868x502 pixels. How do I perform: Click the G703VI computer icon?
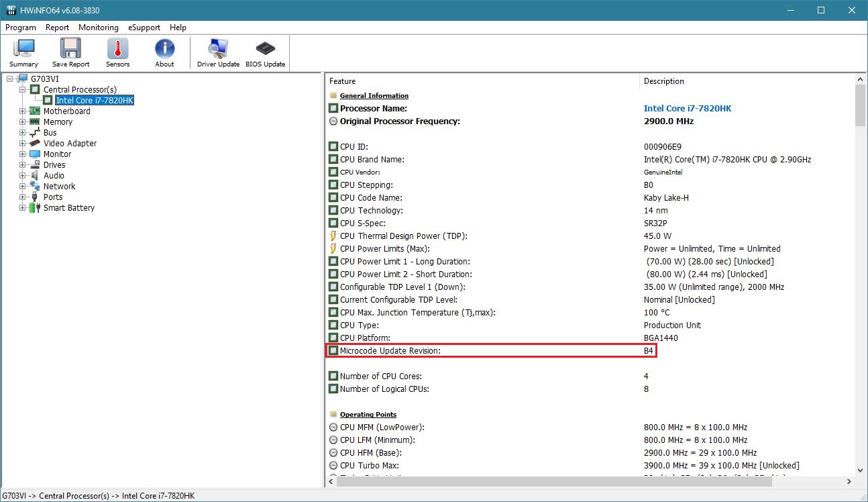[23, 79]
